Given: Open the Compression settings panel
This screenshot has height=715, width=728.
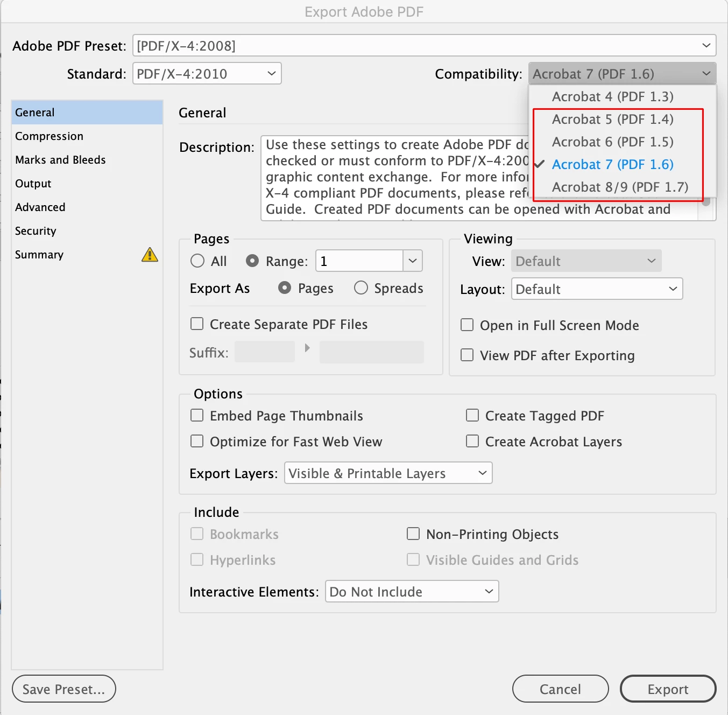Looking at the screenshot, I should coord(87,136).
